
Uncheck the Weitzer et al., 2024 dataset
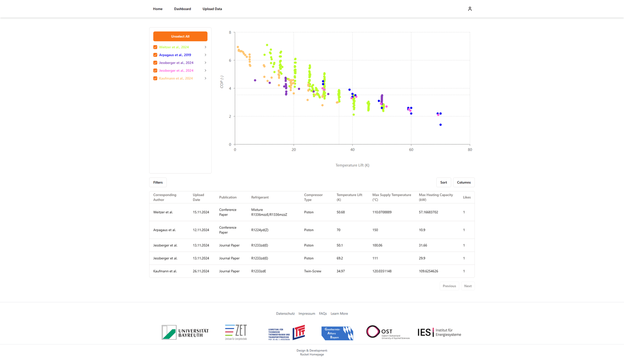[155, 47]
